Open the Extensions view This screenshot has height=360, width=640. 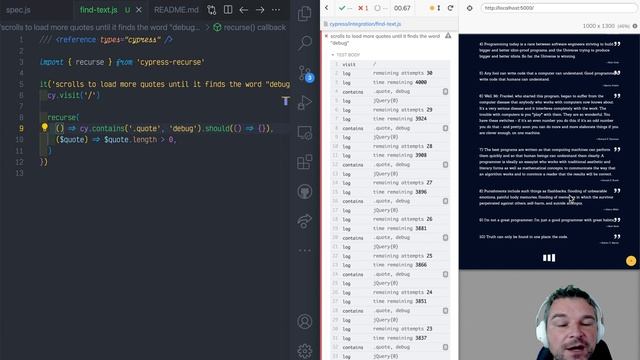pos(304,162)
